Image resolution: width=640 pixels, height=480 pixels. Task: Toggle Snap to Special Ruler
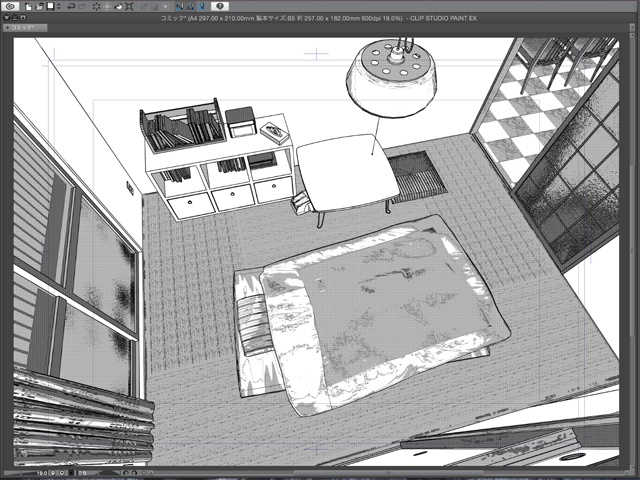(191, 7)
